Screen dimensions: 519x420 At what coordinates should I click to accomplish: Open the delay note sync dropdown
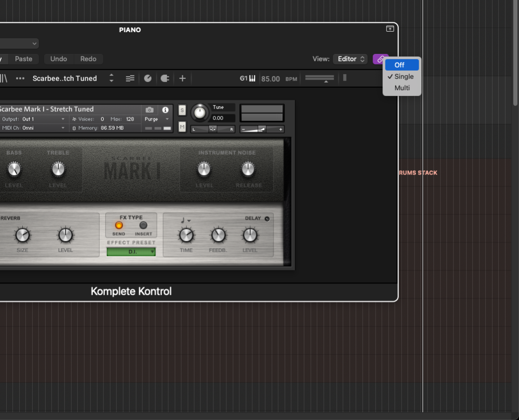pos(186,221)
